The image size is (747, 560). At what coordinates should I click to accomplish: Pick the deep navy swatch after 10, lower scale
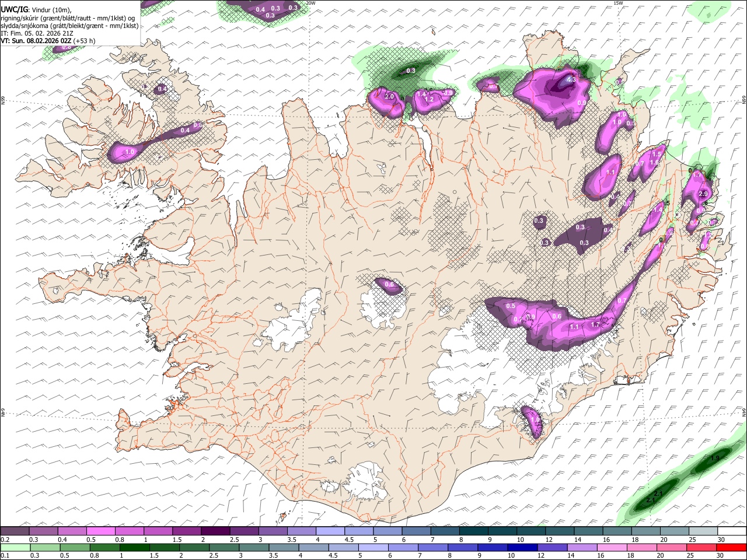(x=522, y=547)
